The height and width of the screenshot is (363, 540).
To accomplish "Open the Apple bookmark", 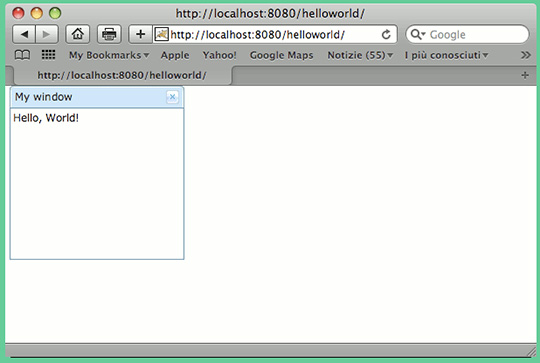I will coord(175,55).
